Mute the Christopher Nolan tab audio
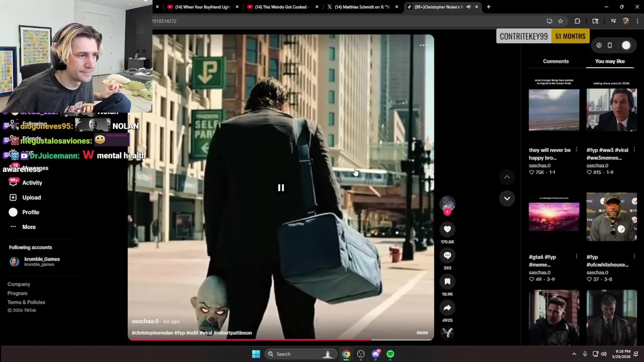Viewport: 644px width, 362px height. coord(468,7)
